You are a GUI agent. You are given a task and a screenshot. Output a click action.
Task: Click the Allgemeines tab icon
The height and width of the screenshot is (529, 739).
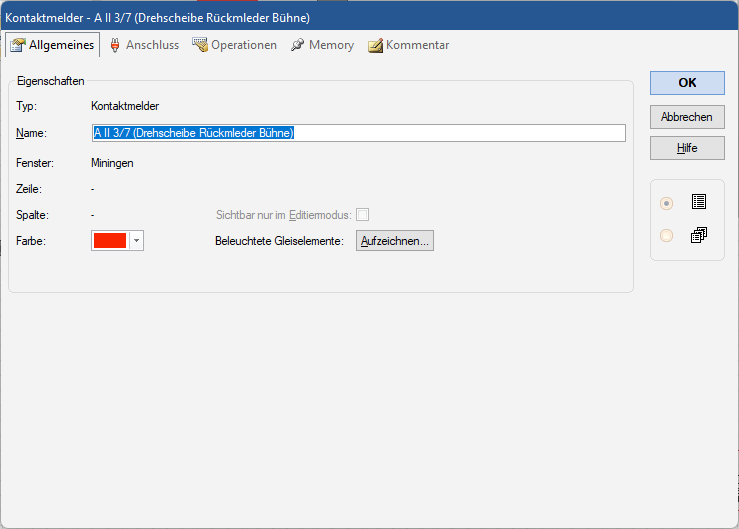17,45
